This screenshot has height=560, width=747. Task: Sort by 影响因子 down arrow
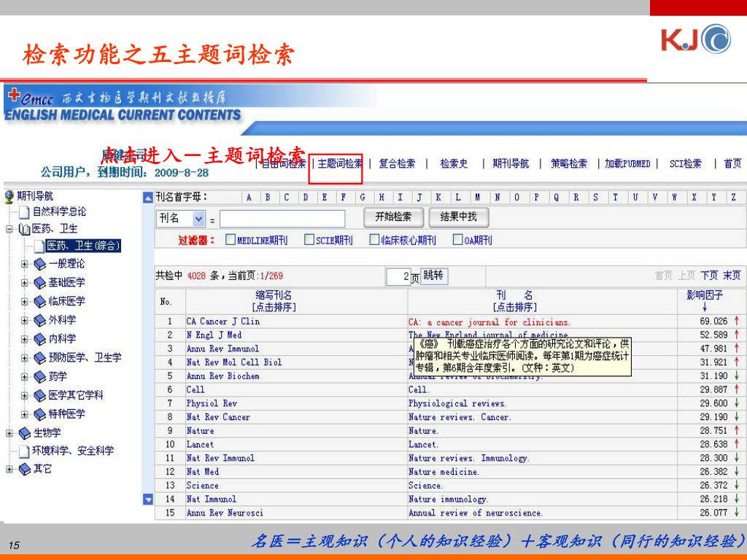[705, 307]
